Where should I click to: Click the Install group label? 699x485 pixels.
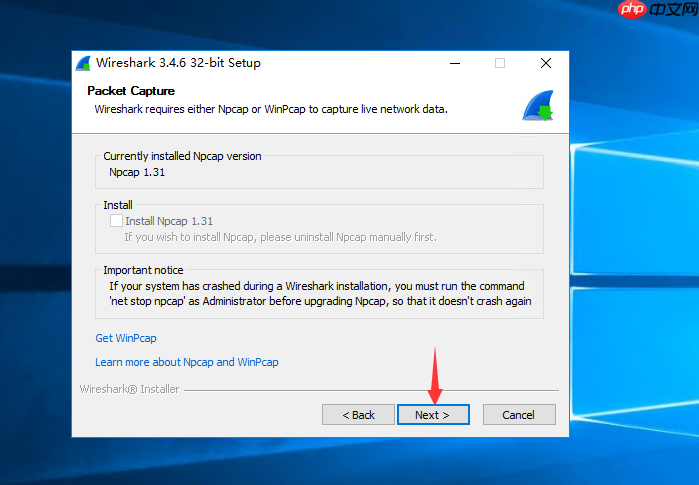tap(118, 205)
